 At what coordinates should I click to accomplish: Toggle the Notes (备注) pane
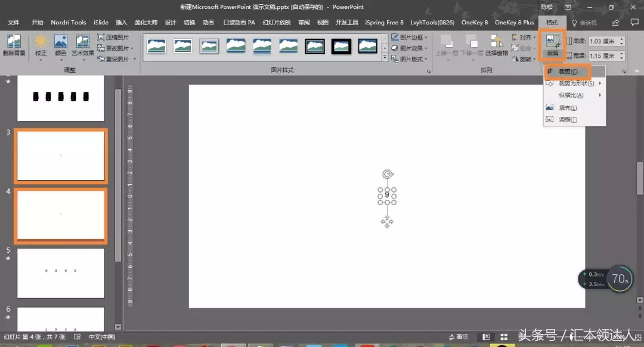459,337
